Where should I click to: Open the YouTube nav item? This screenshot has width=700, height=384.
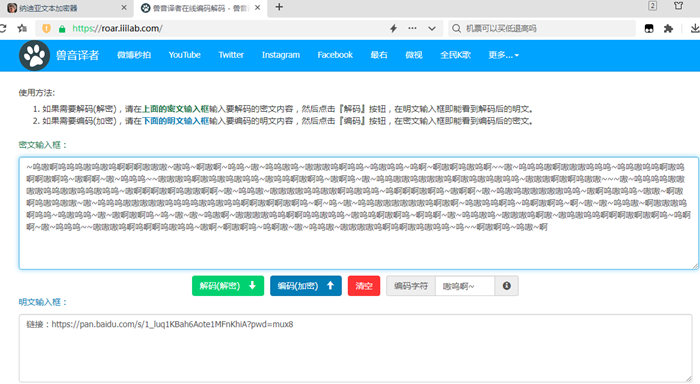[184, 55]
